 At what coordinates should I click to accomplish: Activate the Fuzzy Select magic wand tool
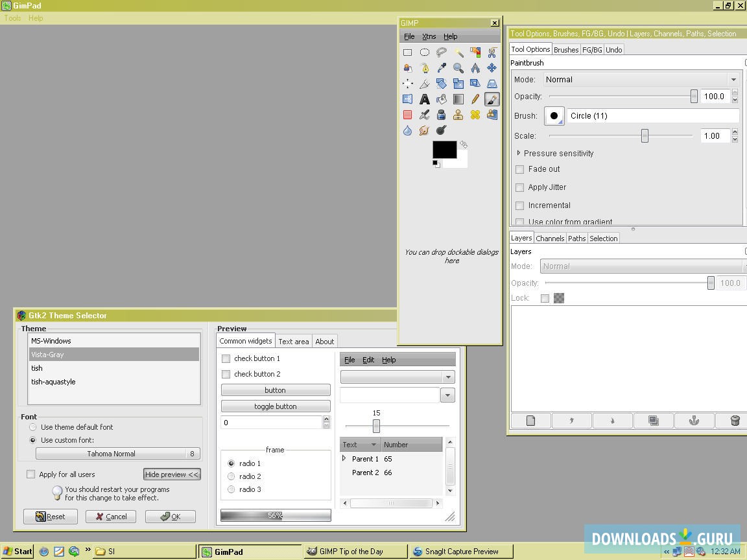click(x=458, y=52)
